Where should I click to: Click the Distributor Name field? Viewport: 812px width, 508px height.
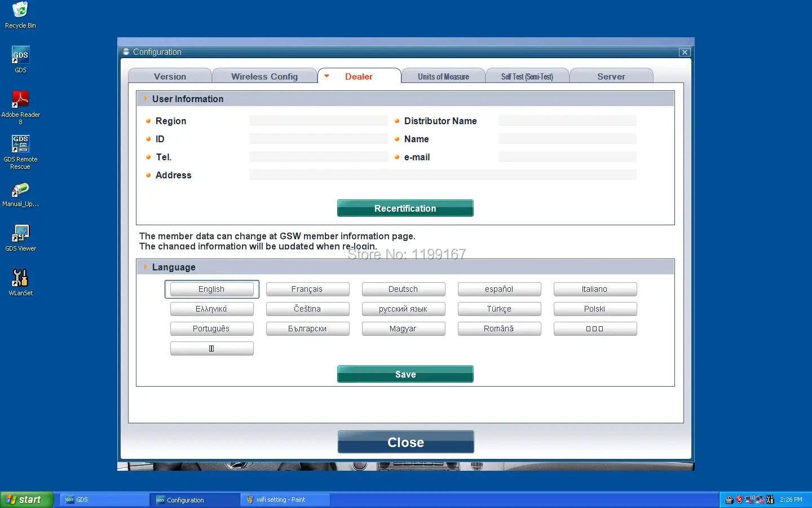(x=568, y=121)
